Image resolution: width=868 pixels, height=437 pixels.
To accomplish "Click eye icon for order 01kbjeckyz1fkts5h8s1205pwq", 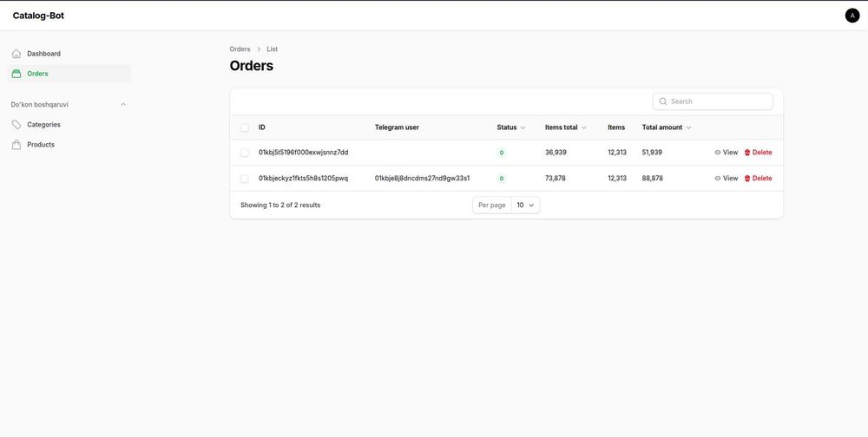I will pos(718,178).
